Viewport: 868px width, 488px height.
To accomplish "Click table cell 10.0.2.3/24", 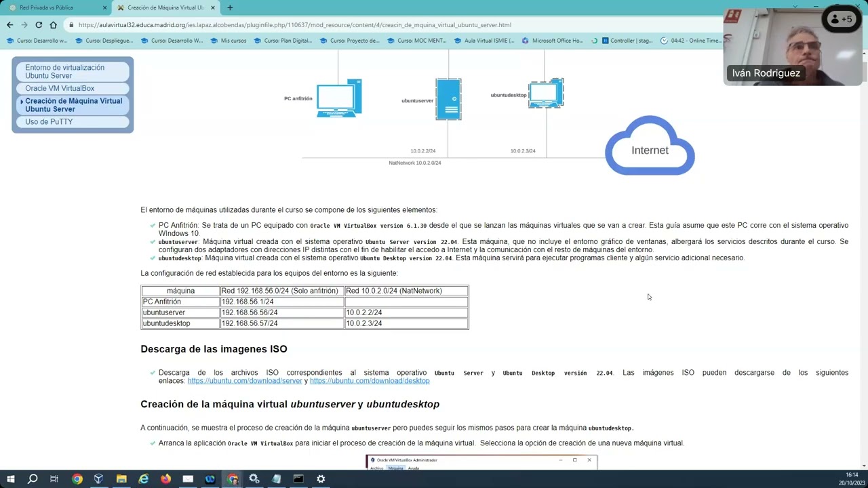I will [x=406, y=323].
